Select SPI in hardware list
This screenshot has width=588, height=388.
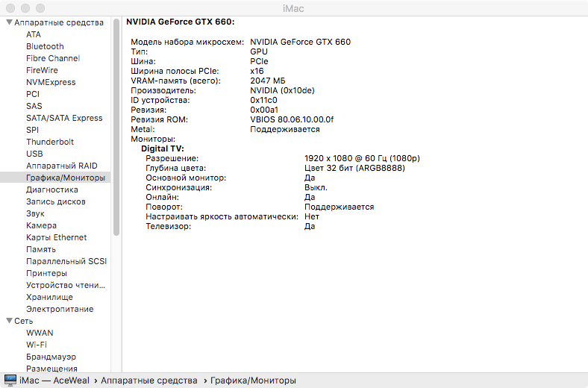pyautogui.click(x=32, y=130)
